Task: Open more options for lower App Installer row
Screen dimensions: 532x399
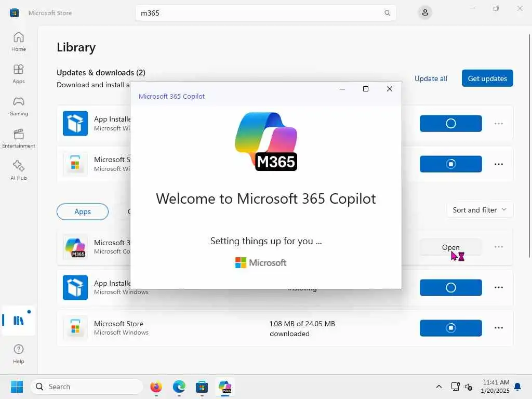Action: point(498,287)
